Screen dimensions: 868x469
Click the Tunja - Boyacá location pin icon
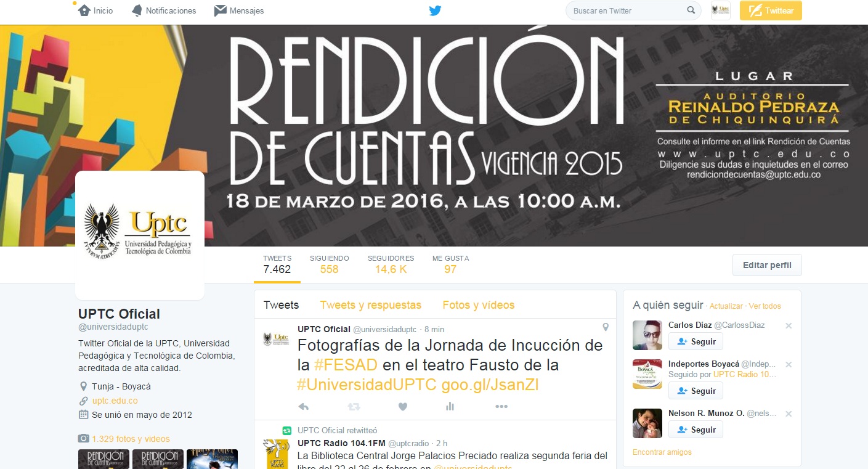pos(83,386)
